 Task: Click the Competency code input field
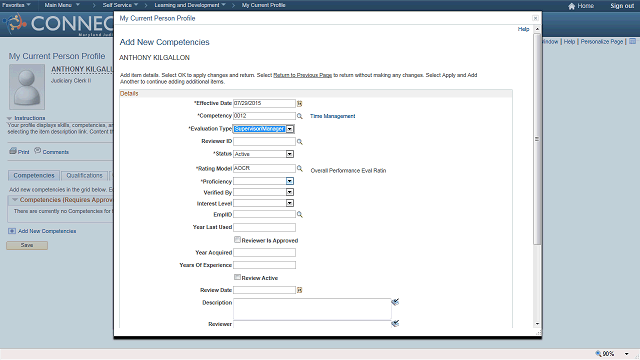coord(264,116)
